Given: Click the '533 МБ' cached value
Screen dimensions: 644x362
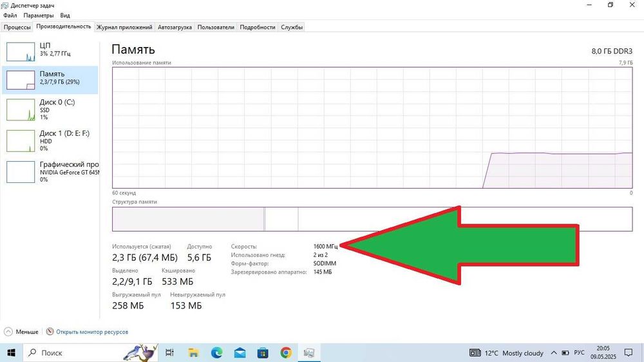Looking at the screenshot, I should pos(178,281).
